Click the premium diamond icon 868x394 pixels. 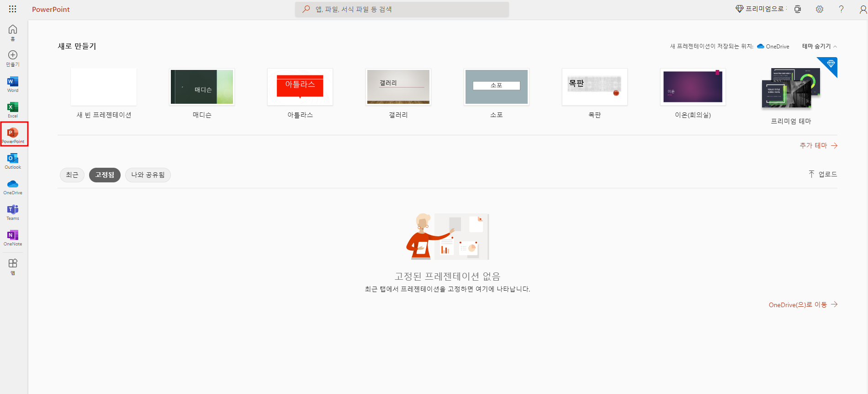click(739, 9)
